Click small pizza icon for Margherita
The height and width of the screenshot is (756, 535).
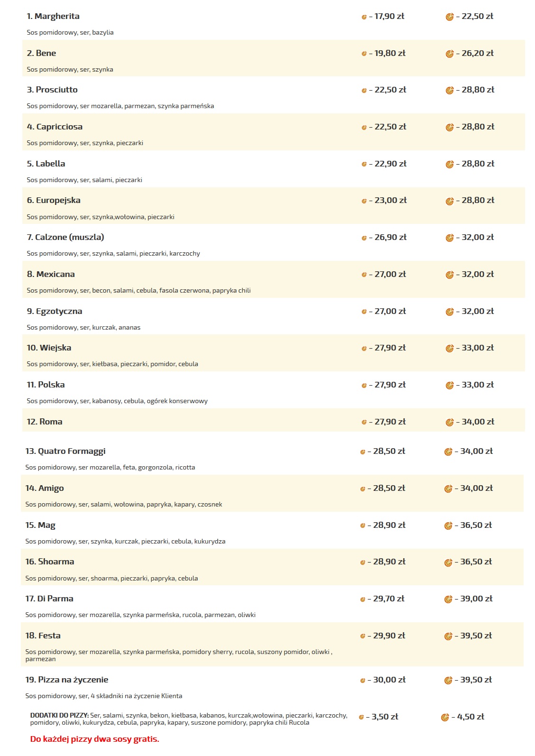[364, 17]
